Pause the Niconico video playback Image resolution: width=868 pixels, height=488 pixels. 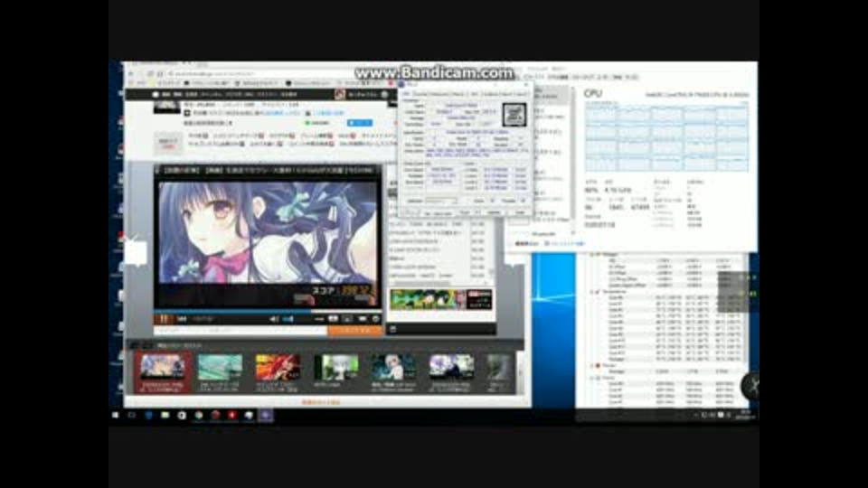164,319
